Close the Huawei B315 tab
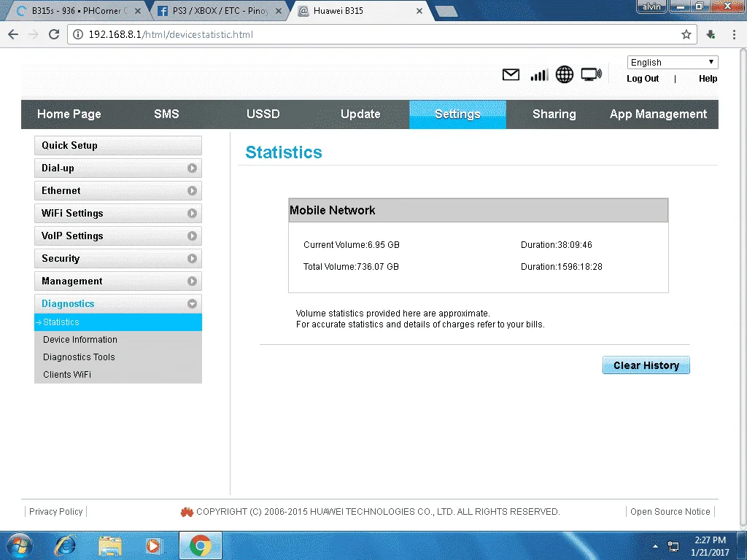 pos(419,11)
